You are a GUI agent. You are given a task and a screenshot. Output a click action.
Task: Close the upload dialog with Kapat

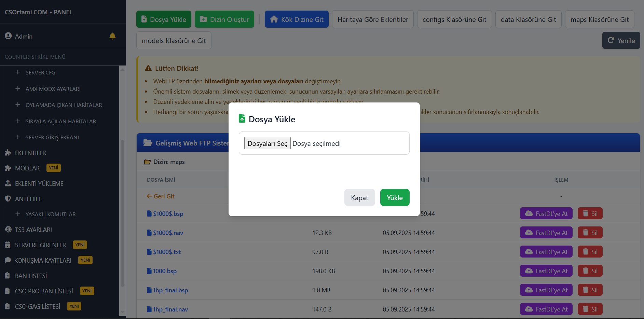(x=359, y=198)
